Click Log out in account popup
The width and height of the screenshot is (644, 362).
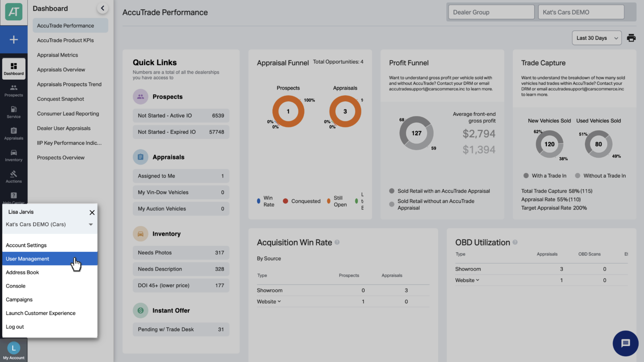pos(50,327)
